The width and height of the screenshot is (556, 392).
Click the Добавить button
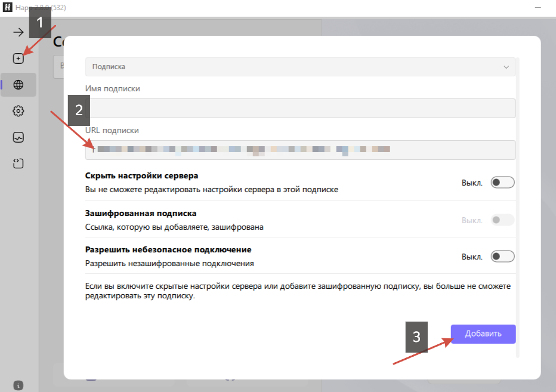point(483,334)
